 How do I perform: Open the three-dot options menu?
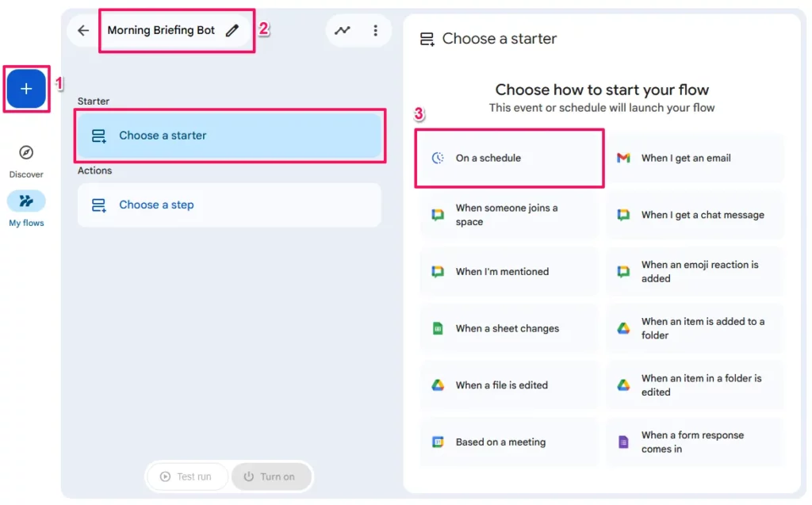pos(375,29)
